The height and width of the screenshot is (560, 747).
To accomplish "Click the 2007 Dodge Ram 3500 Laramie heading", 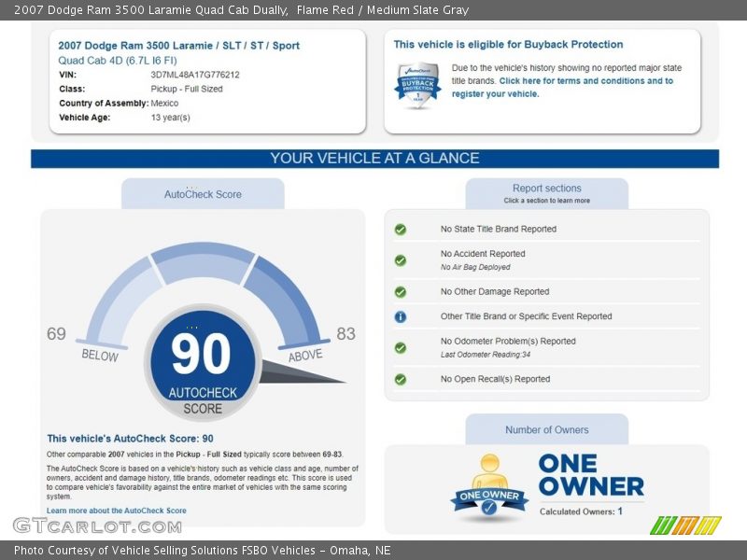I will tap(178, 46).
